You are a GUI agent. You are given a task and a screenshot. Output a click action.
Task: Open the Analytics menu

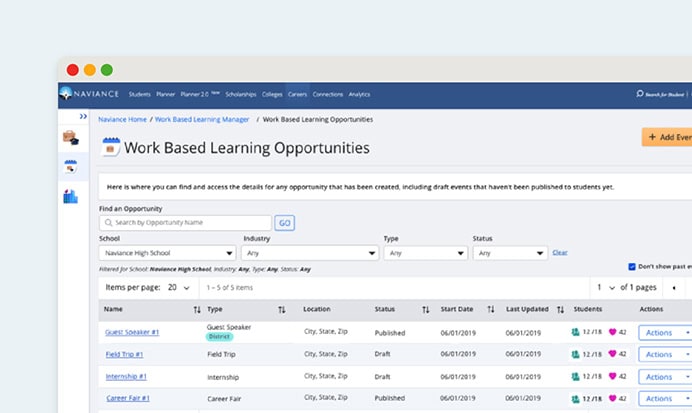tap(359, 94)
